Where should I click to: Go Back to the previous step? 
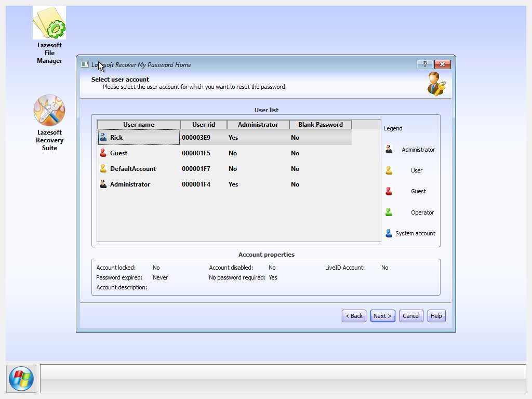click(354, 316)
